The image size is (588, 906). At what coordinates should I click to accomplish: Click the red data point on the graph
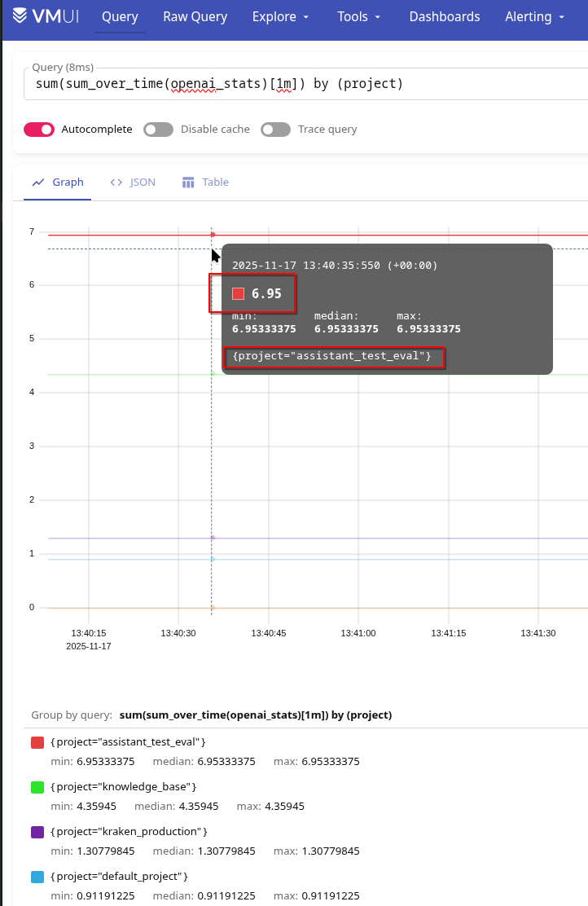(x=213, y=235)
